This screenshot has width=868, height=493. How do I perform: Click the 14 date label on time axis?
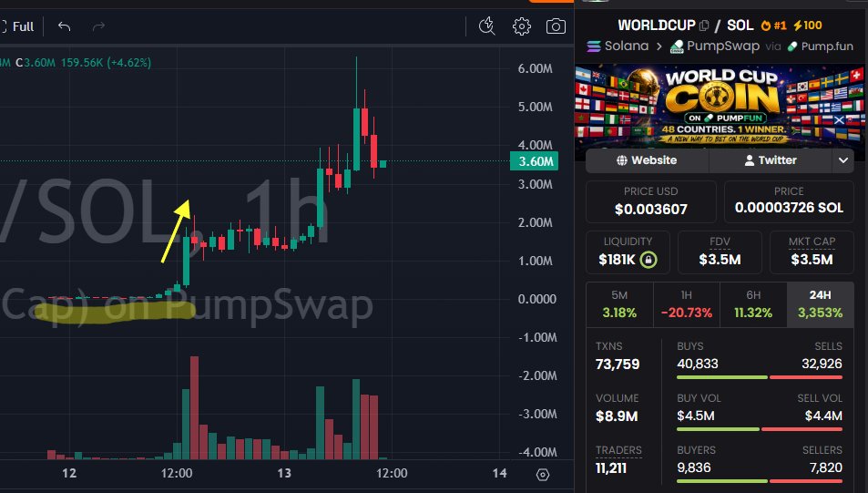point(499,473)
